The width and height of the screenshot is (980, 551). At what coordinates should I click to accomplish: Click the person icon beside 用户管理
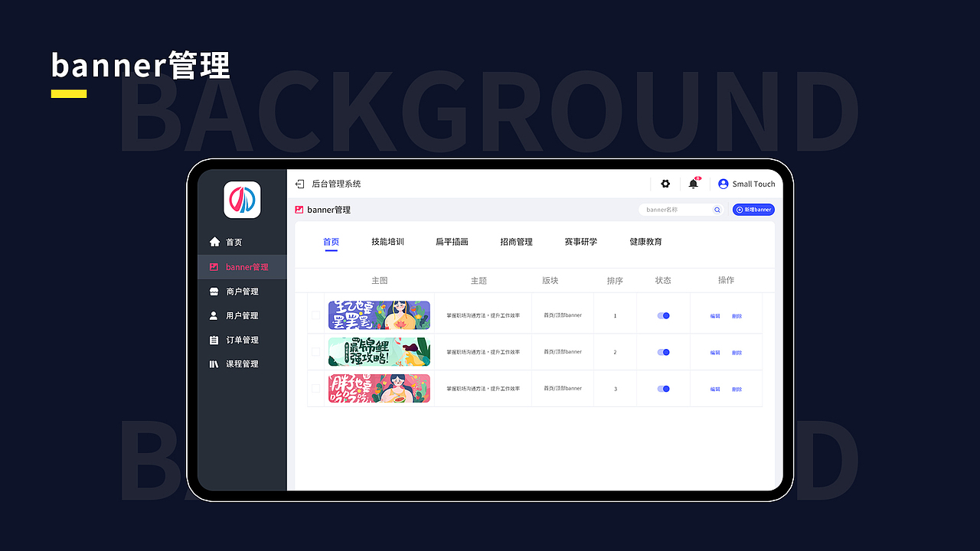click(x=214, y=315)
